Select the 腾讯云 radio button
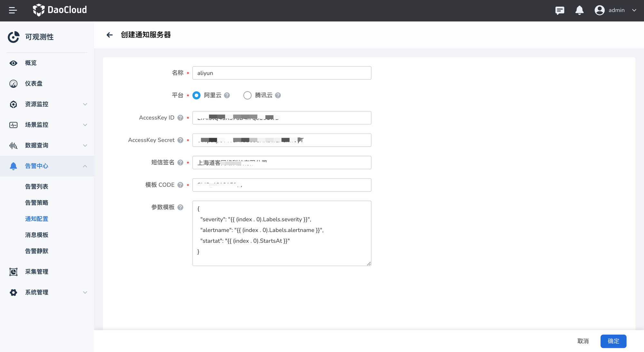 tap(247, 95)
